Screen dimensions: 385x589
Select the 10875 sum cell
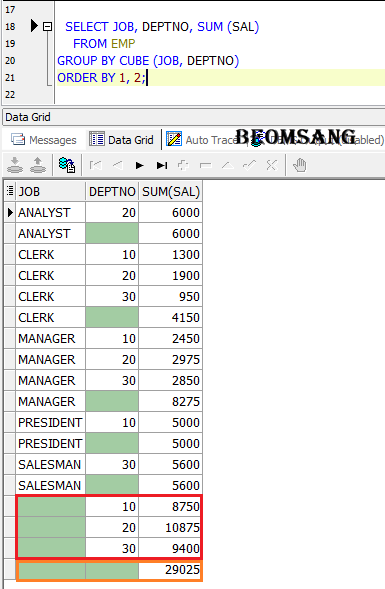171,528
